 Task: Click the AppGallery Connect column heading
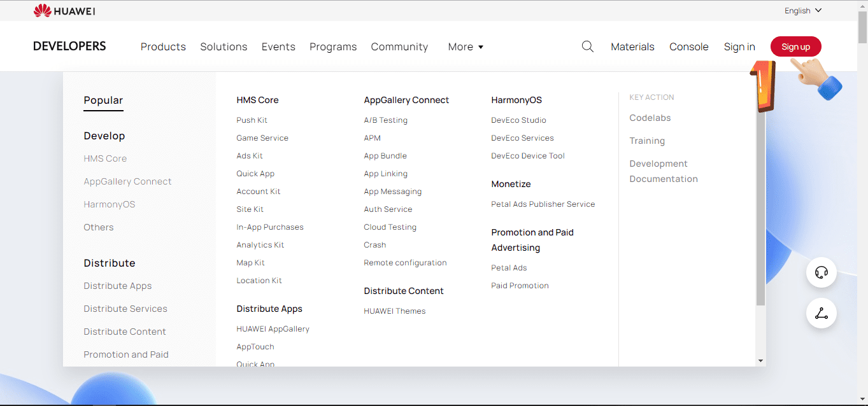[x=406, y=100]
